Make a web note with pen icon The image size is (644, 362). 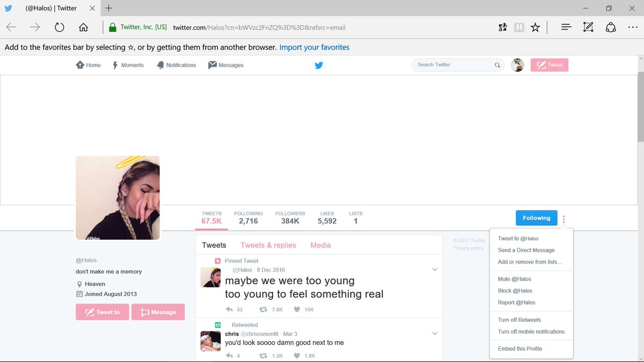coord(588,27)
